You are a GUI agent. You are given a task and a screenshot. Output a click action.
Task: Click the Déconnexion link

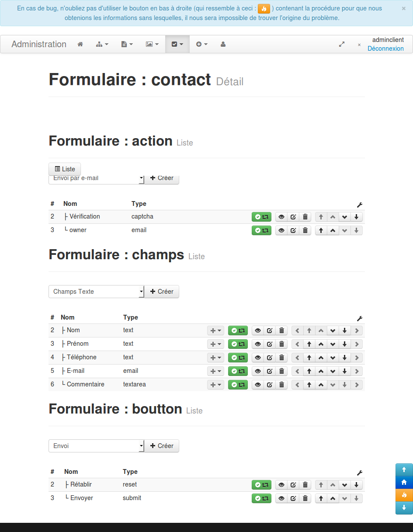tap(385, 49)
